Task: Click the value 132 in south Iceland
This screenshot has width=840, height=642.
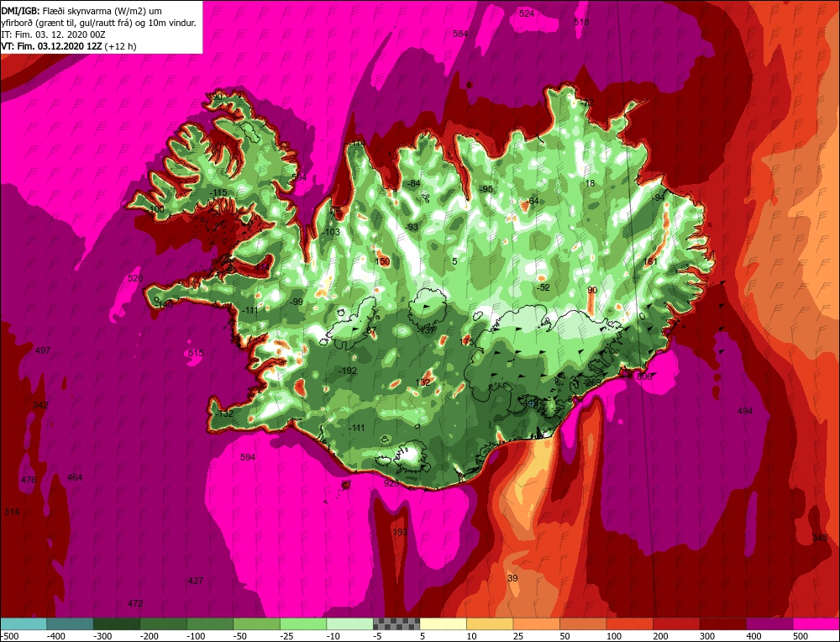Action: (x=423, y=382)
